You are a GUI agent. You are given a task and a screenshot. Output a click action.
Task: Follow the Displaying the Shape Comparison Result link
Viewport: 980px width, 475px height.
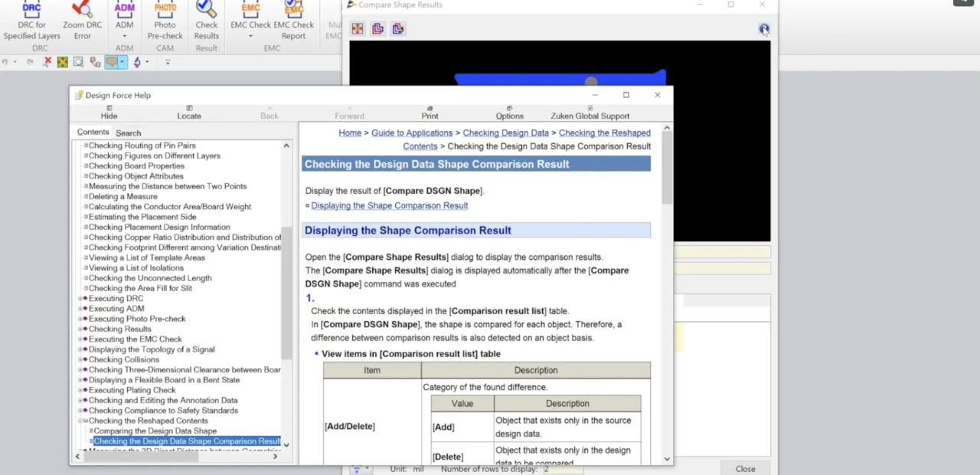pos(389,205)
